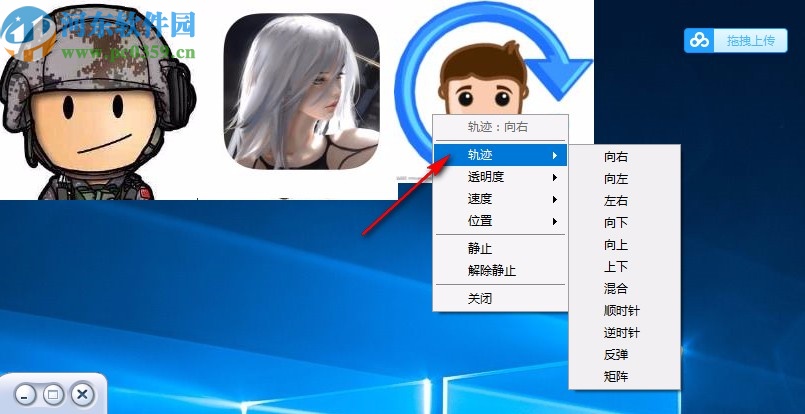The image size is (805, 414).
Task: Select the 反弹 trajectory option
Action: click(625, 355)
